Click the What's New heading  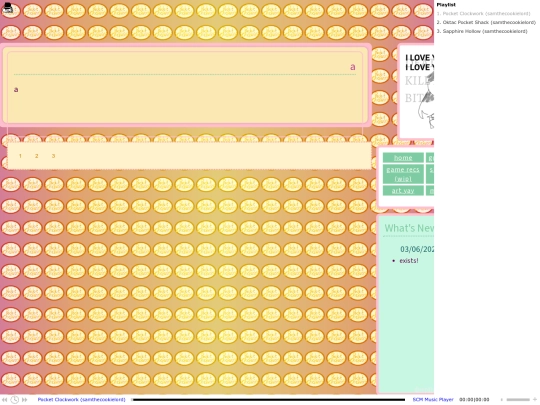[x=409, y=228]
